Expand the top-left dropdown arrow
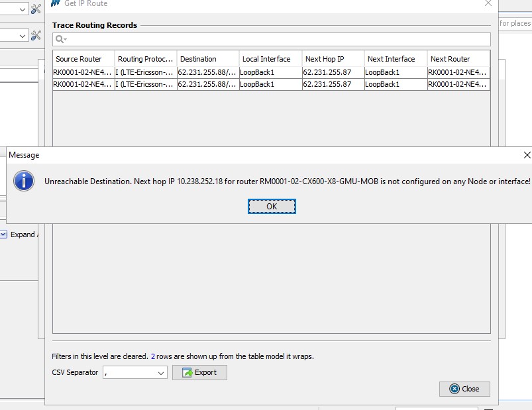The height and width of the screenshot is (410, 532). click(x=22, y=9)
